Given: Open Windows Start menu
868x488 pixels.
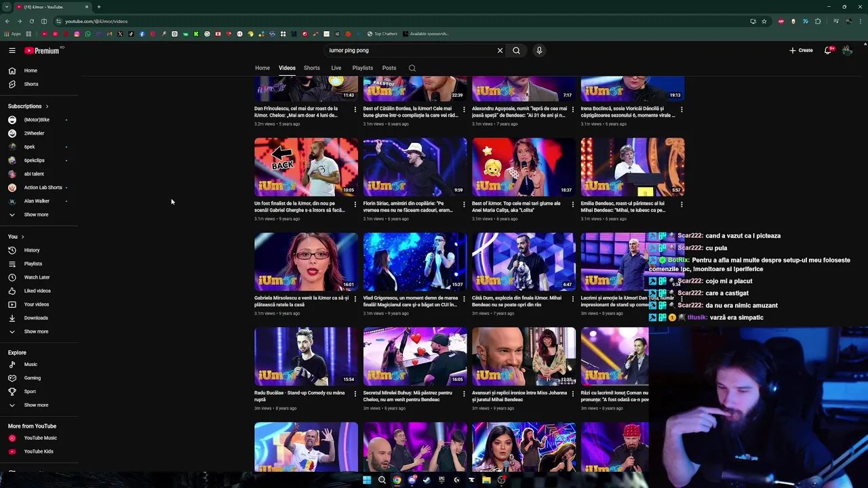Looking at the screenshot, I should [x=367, y=480].
